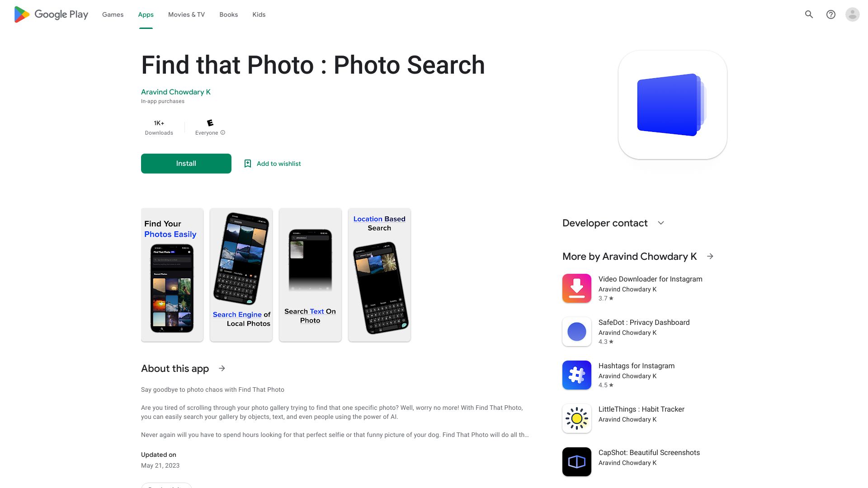Click the Hashtags for Instagram icon
This screenshot has width=868, height=488.
tap(576, 375)
